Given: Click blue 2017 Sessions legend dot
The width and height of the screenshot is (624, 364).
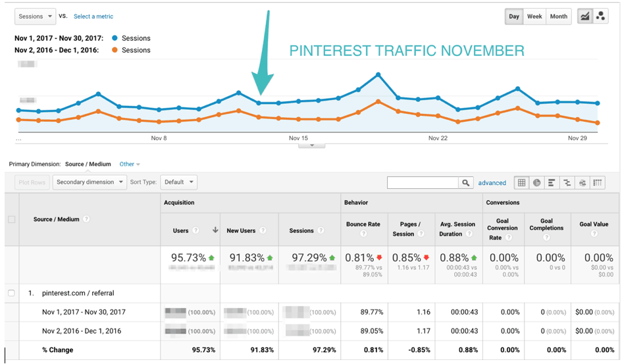Looking at the screenshot, I should pyautogui.click(x=115, y=38).
